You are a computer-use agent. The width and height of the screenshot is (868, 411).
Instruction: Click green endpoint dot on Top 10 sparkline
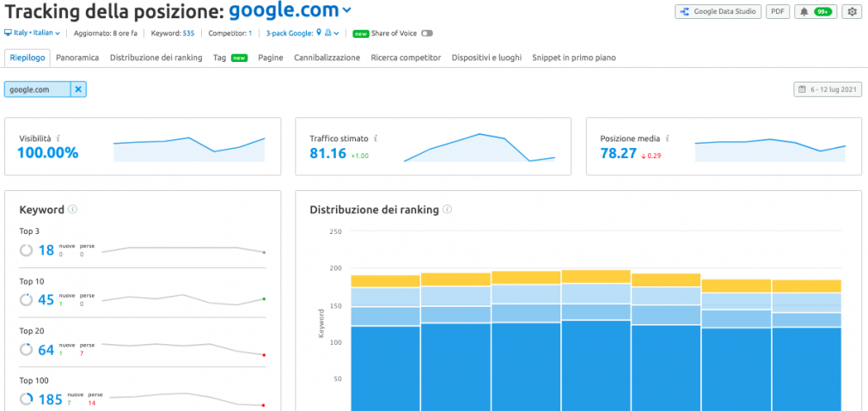pyautogui.click(x=264, y=299)
